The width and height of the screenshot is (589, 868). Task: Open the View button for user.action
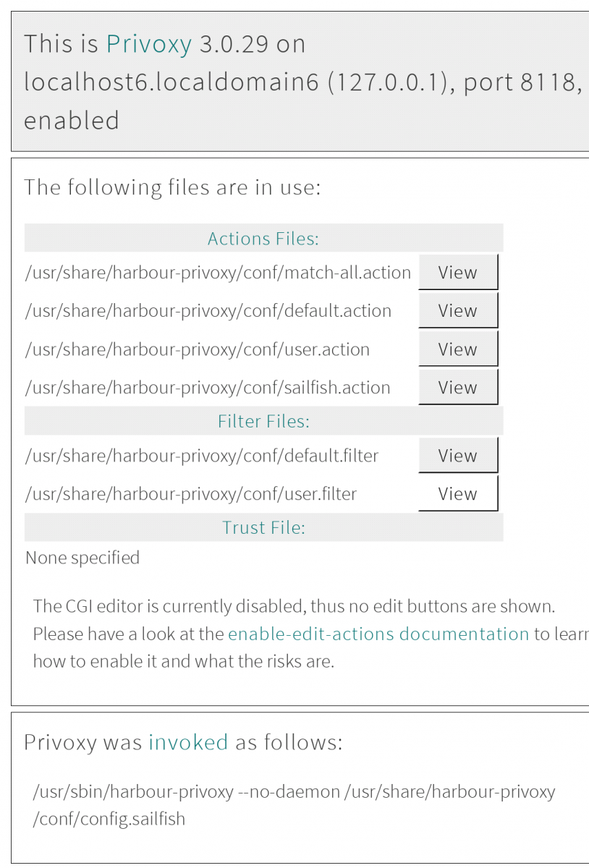point(458,349)
